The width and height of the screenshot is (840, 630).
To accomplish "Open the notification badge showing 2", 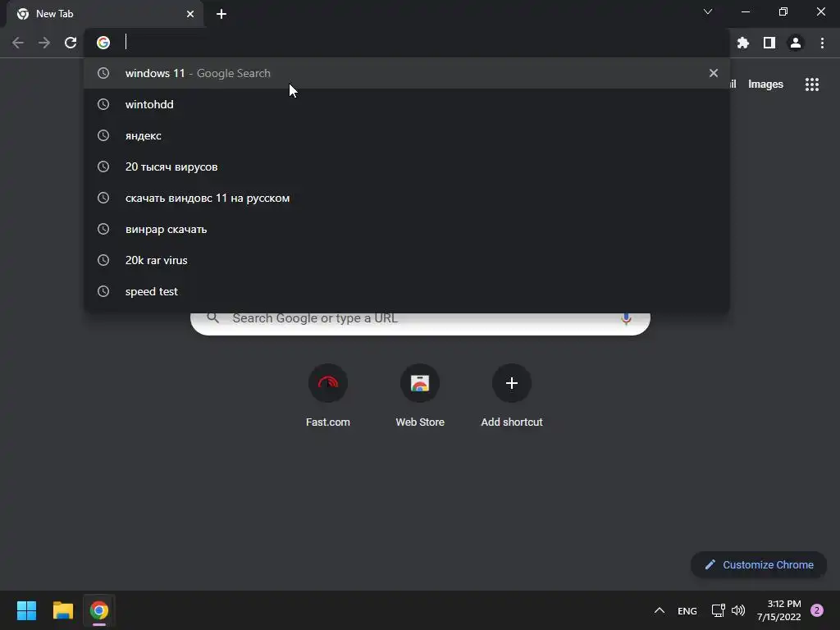I will [817, 610].
